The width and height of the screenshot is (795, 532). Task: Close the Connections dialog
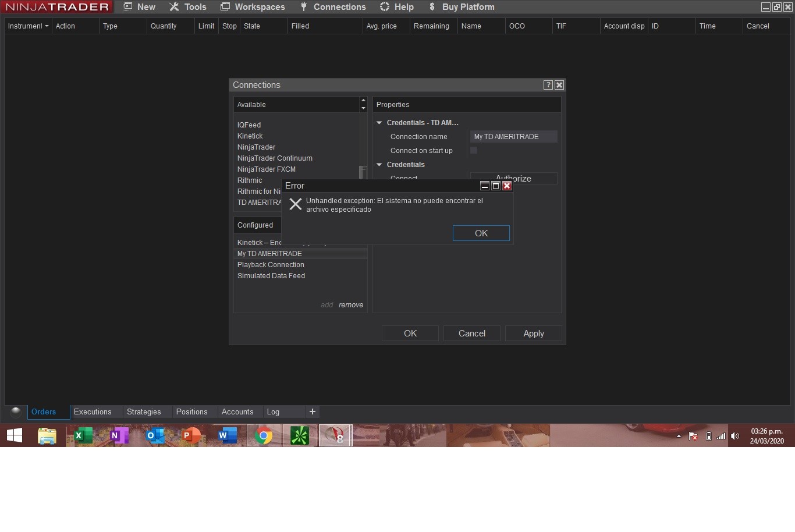[x=559, y=85]
